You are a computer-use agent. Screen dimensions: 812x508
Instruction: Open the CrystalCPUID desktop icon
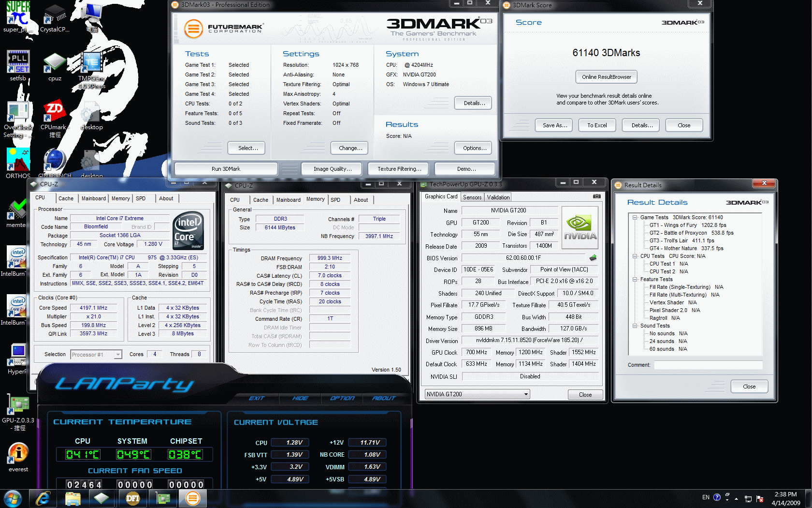(x=55, y=17)
